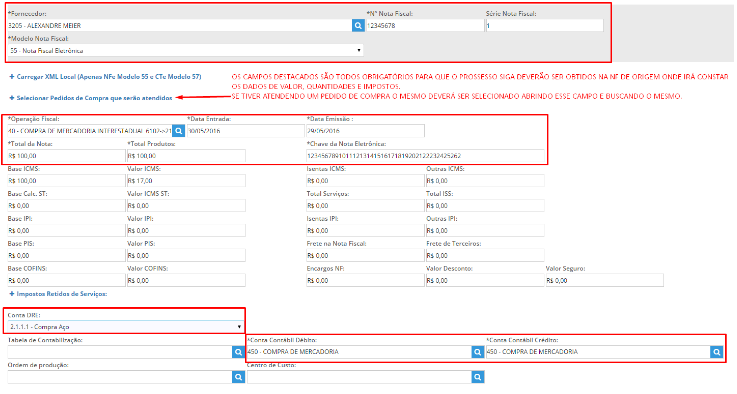Open the Modelo Nota Fiscal dropdown
This screenshot has width=737, height=394.
[186, 50]
